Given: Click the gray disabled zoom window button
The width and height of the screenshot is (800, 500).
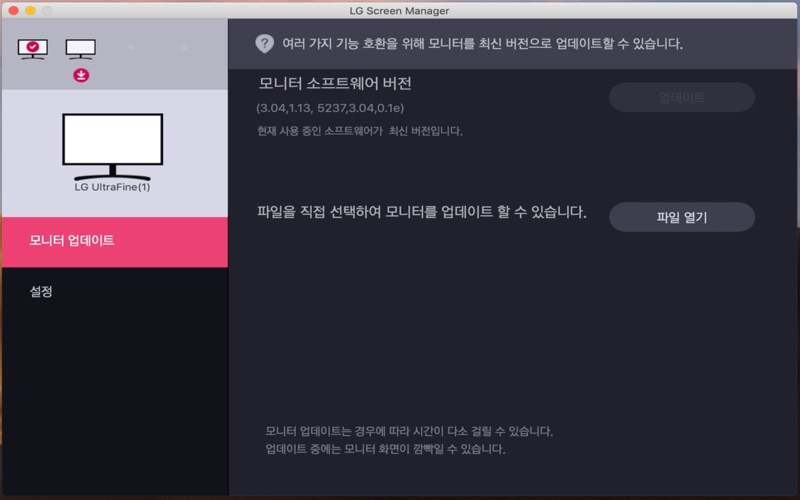Looking at the screenshot, I should point(47,10).
